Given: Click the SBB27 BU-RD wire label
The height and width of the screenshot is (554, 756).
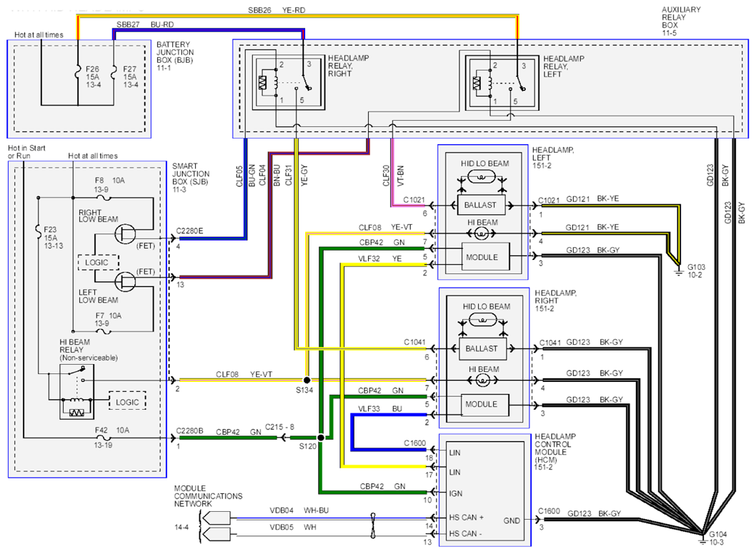Looking at the screenshot, I should (x=144, y=24).
